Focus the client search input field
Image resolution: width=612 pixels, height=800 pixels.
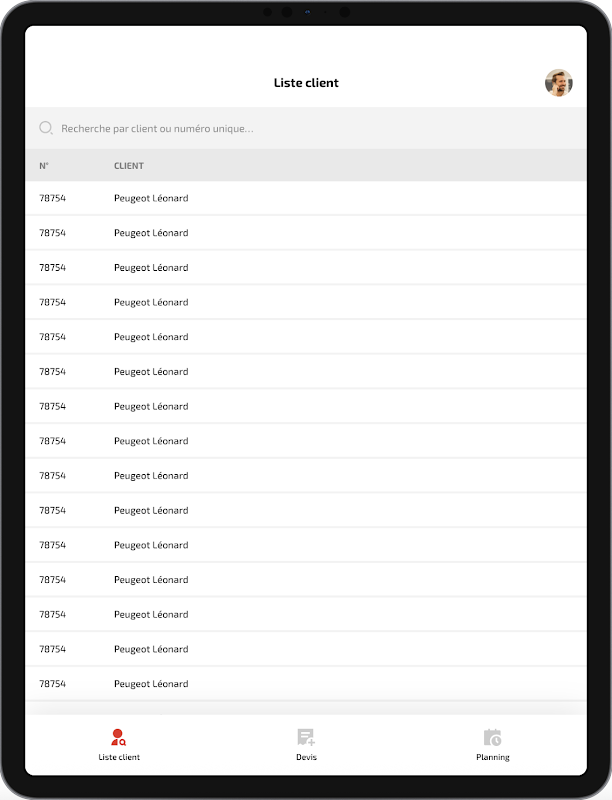(306, 128)
